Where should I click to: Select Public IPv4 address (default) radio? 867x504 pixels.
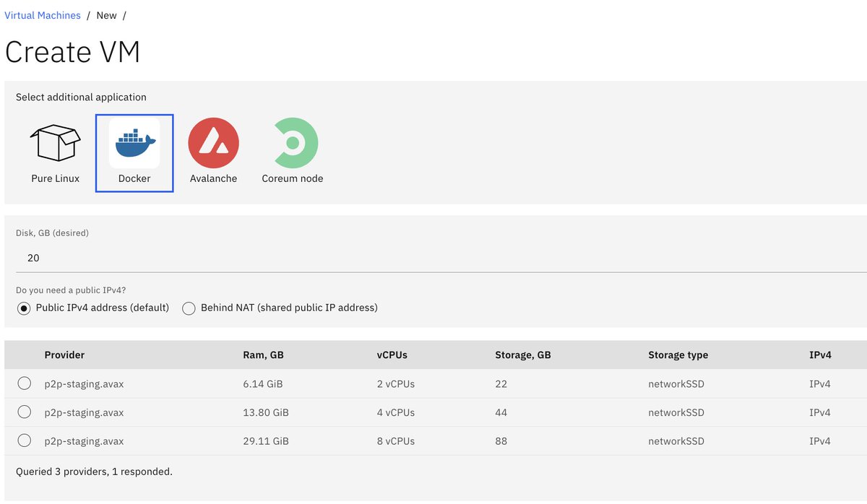[24, 308]
